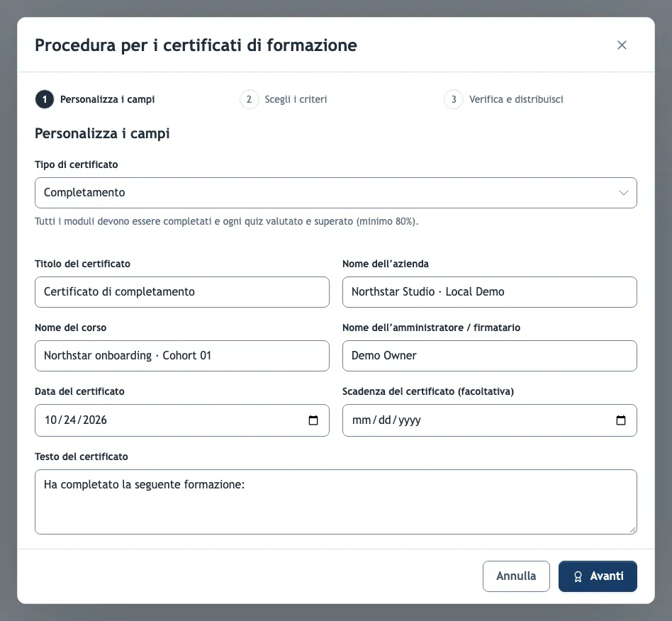Go to step 3 Verifica e distribuisci
672x621 pixels.
[503, 99]
